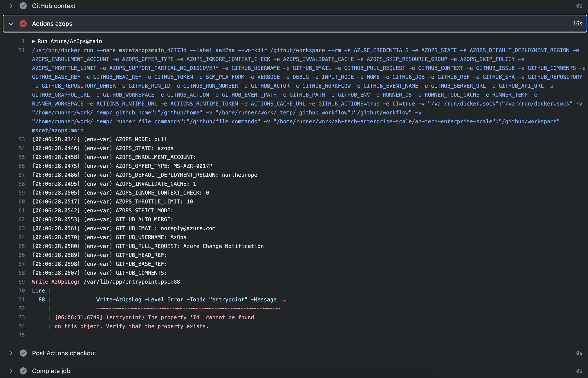The height and width of the screenshot is (378, 588).
Task: Click the 'on this object. Verify that' line
Action: click(x=131, y=326)
